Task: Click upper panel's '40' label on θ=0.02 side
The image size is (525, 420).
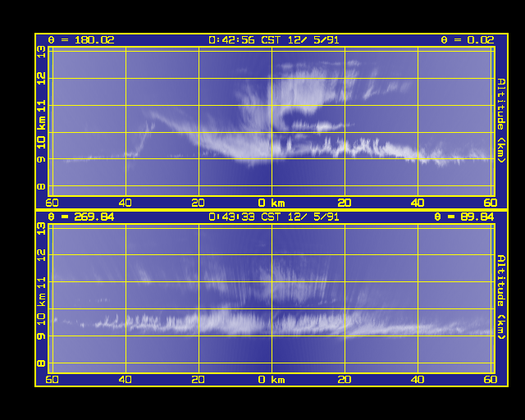Action: coord(418,203)
